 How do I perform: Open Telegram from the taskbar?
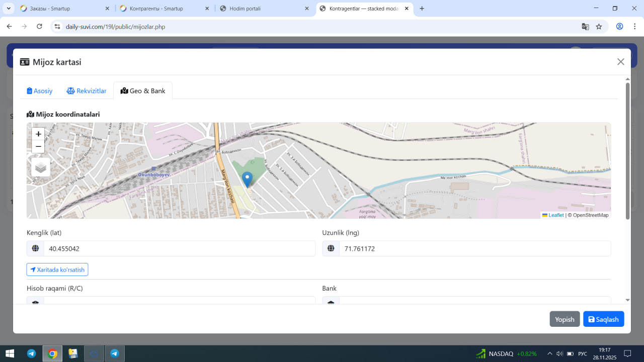tap(31, 353)
